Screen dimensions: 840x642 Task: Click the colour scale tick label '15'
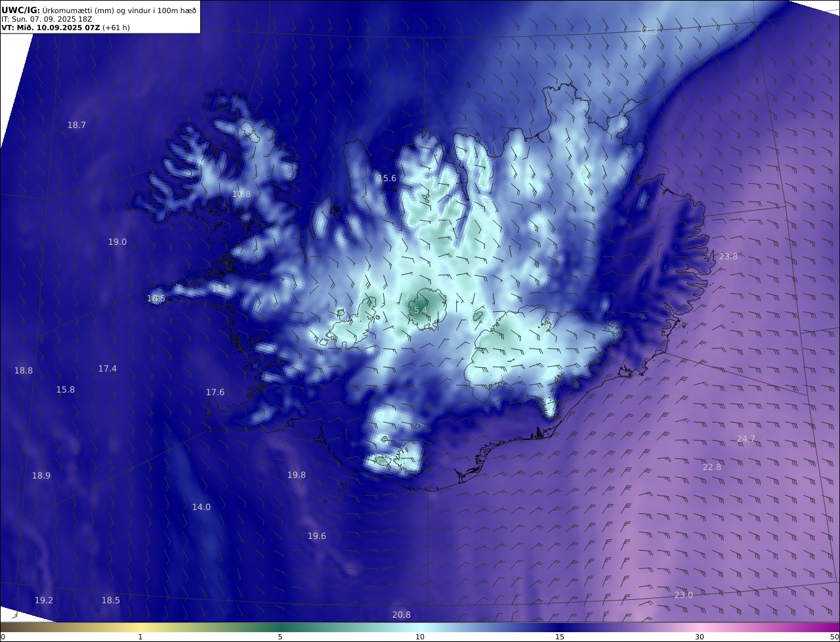pyautogui.click(x=560, y=637)
